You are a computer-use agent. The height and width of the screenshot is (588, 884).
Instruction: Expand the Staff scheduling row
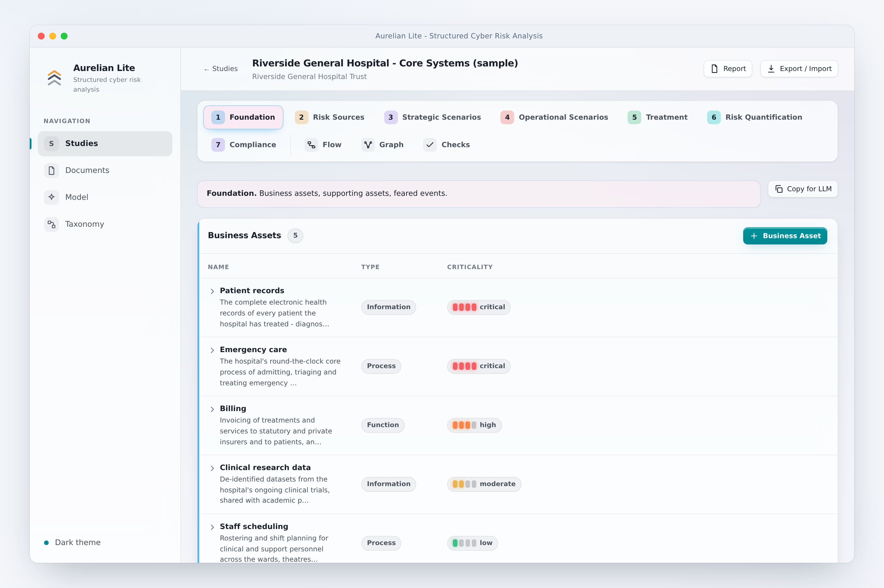[212, 527]
